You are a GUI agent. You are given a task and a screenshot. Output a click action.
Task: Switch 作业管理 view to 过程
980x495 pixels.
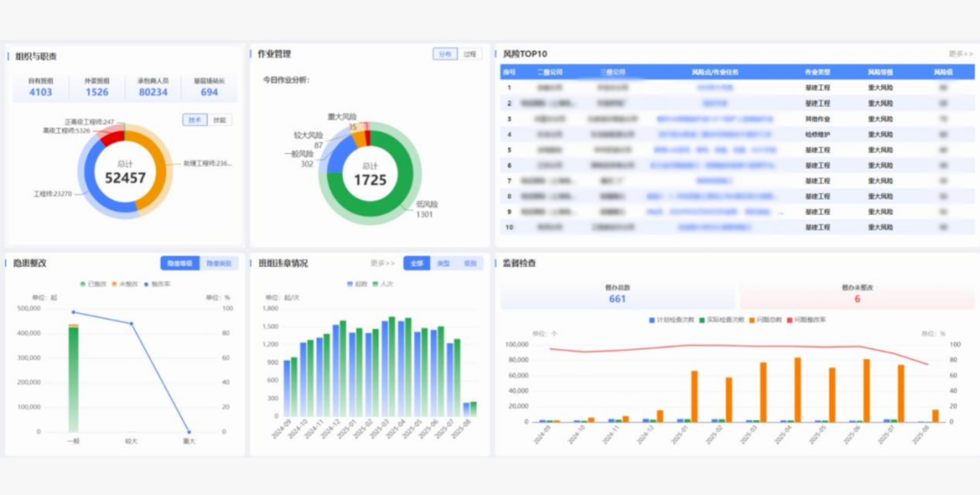[470, 54]
